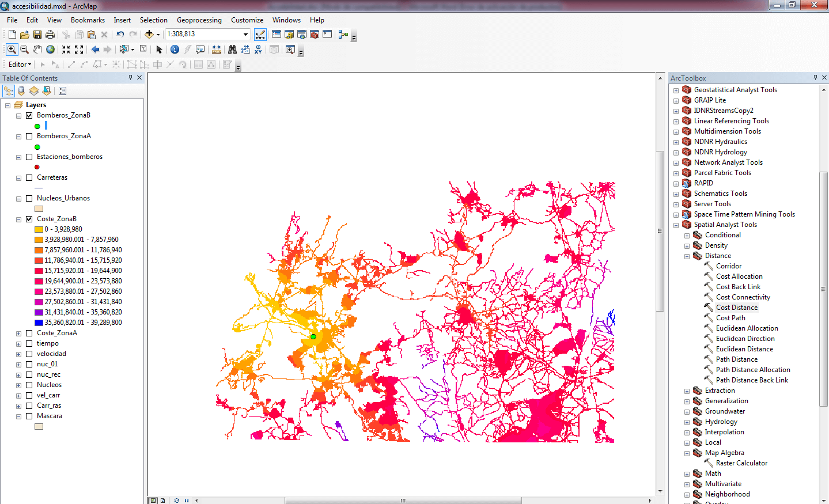Click the Full Extent globe icon
This screenshot has height=504, width=829.
51,50
